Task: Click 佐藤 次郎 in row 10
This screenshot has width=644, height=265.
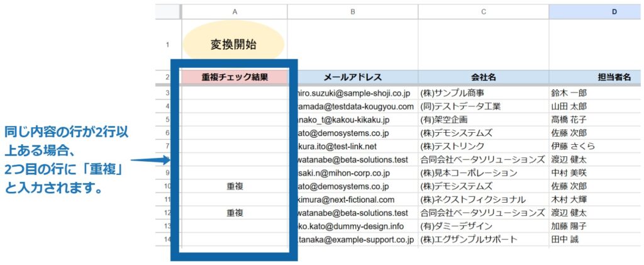Action: (x=569, y=186)
